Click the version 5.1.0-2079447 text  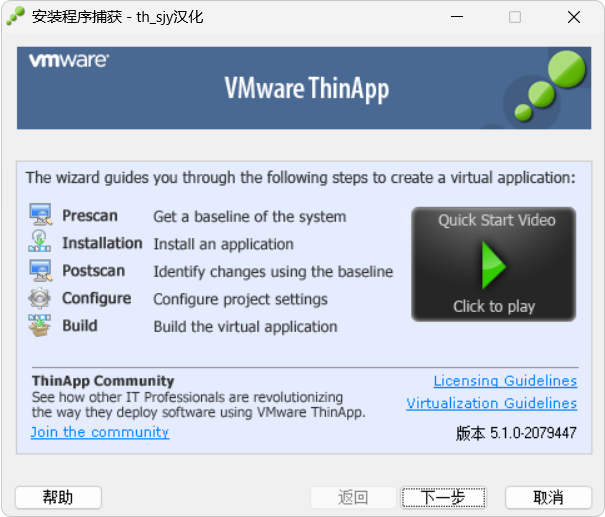(x=516, y=433)
